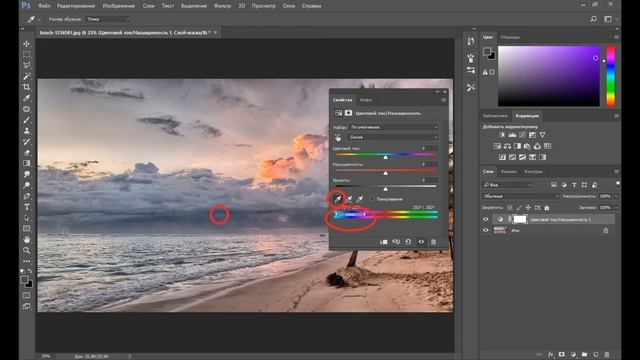Toggle the pixel layer filter icon
640x360 pixels.
click(x=553, y=185)
